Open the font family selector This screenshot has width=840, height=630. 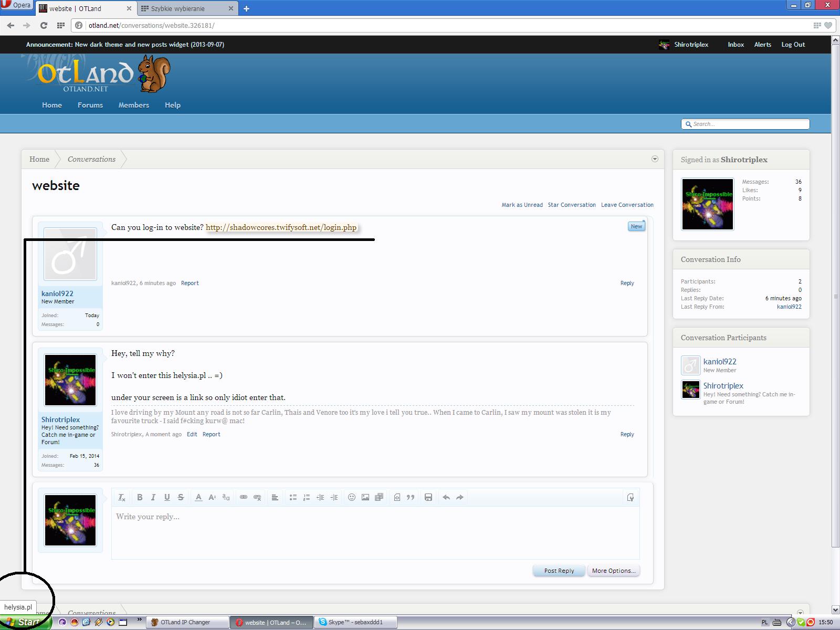226,497
